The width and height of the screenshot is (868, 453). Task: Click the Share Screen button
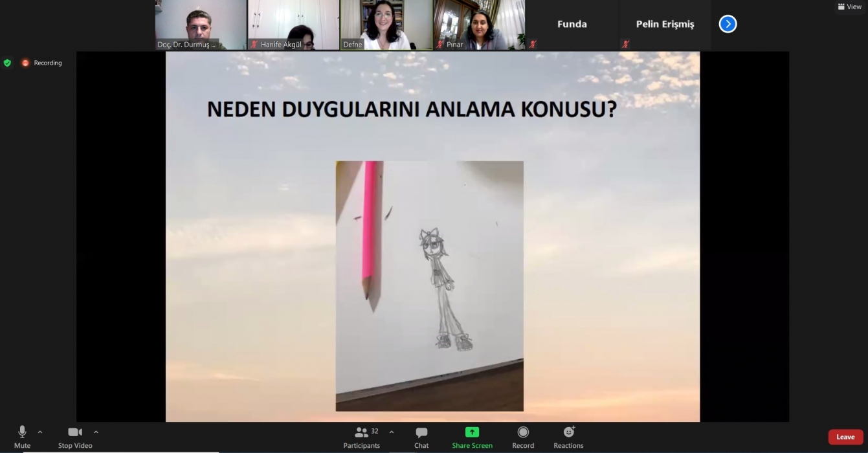(x=472, y=437)
